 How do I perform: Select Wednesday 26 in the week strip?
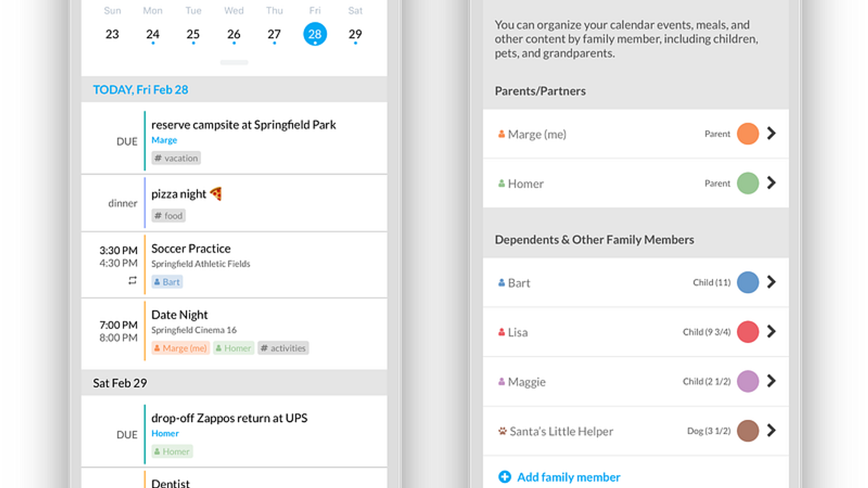[x=234, y=34]
